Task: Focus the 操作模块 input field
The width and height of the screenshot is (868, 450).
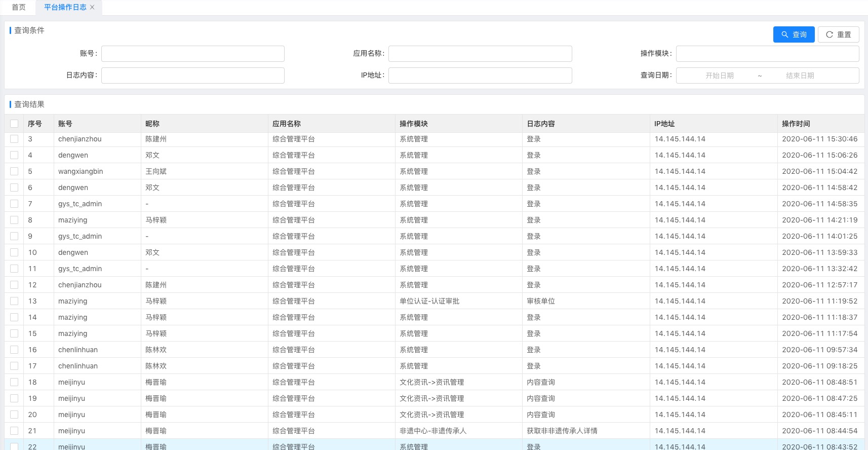Action: (x=767, y=54)
